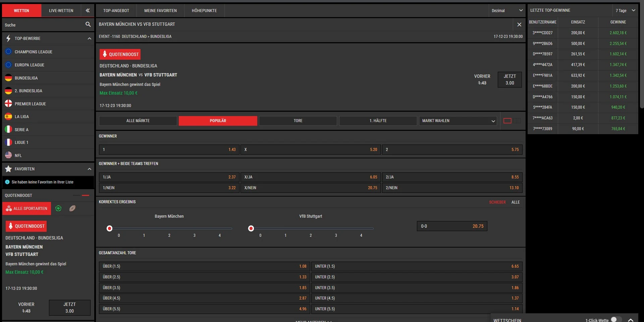Select single-column market layout icon
644x322 pixels.
coord(507,121)
